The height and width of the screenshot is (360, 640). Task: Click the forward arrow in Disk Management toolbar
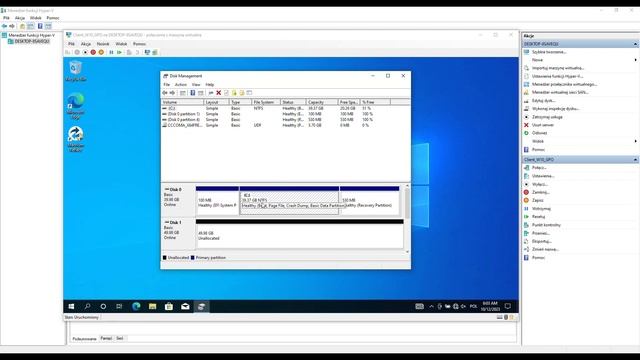(172, 93)
